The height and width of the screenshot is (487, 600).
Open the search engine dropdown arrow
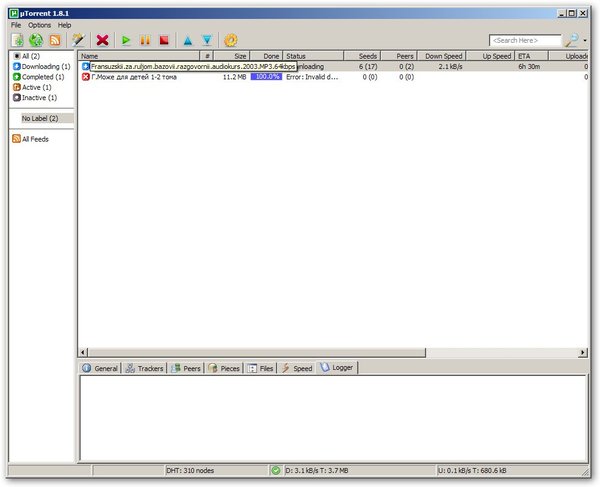(585, 41)
